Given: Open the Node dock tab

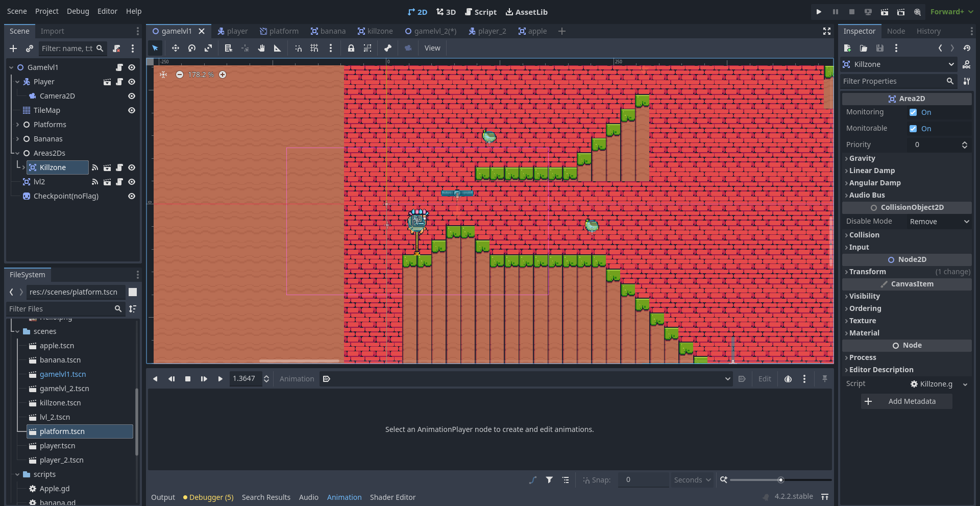Looking at the screenshot, I should pos(896,31).
